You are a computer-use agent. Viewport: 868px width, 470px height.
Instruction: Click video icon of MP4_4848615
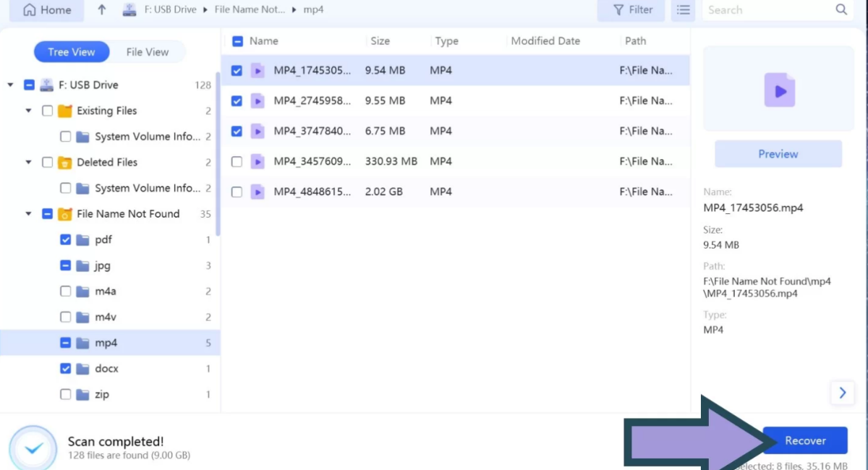(x=258, y=192)
